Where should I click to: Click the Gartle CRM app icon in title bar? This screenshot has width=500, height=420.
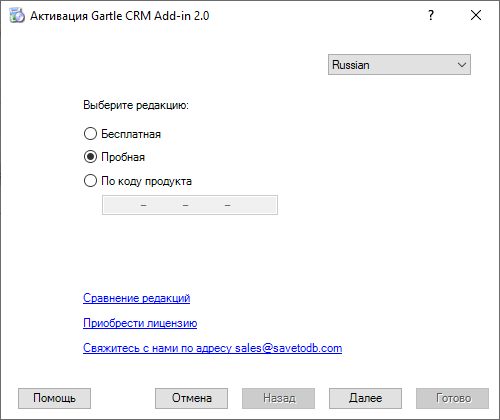[x=17, y=16]
